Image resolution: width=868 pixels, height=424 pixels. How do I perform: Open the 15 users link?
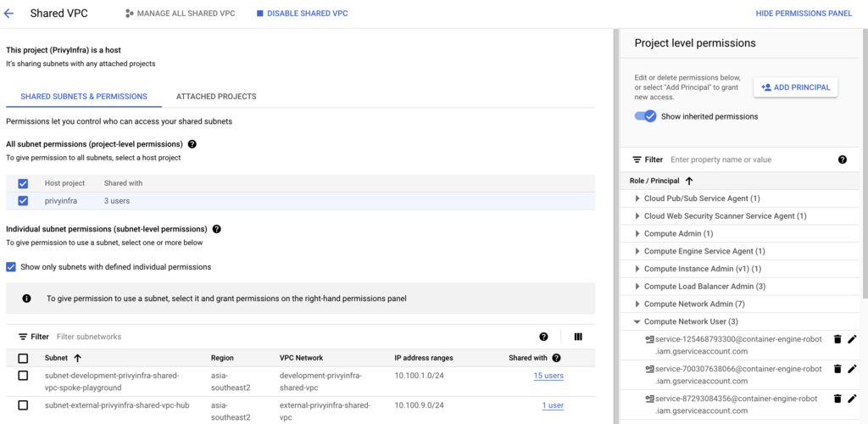548,376
